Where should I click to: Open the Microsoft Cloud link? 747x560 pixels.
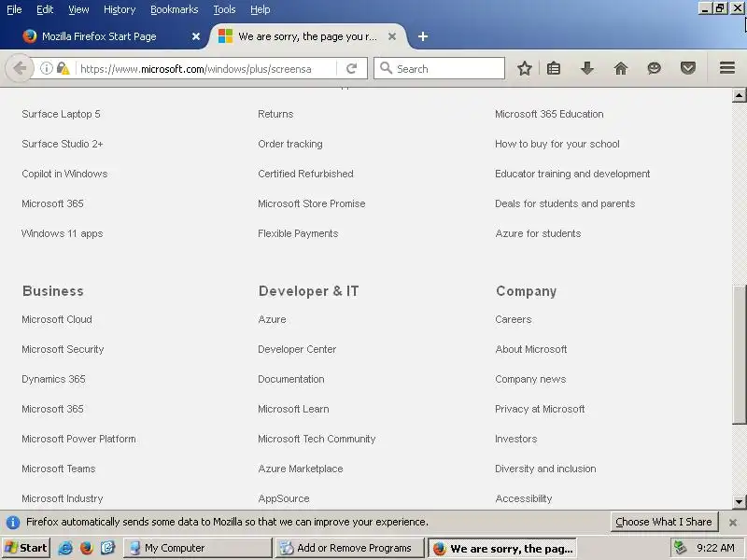[x=57, y=319]
